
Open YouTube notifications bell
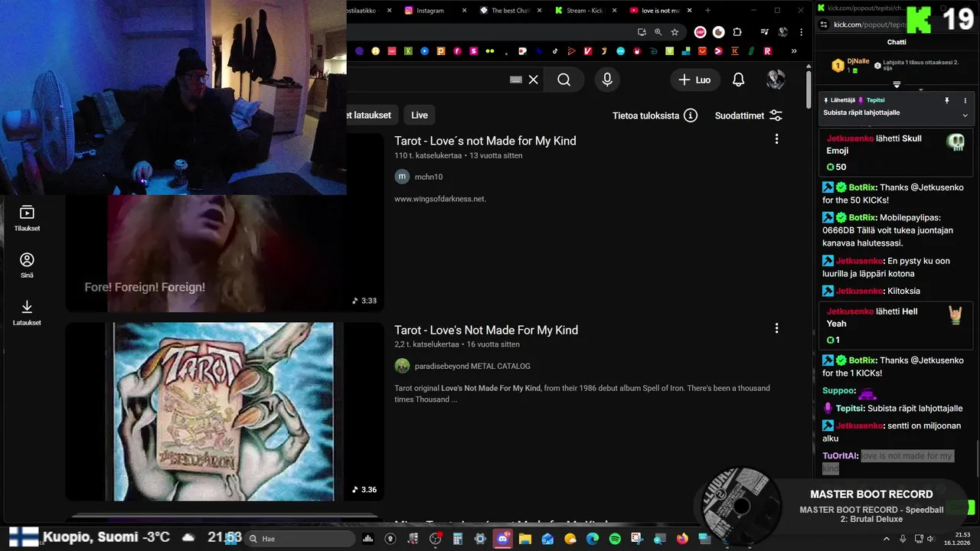(x=738, y=80)
